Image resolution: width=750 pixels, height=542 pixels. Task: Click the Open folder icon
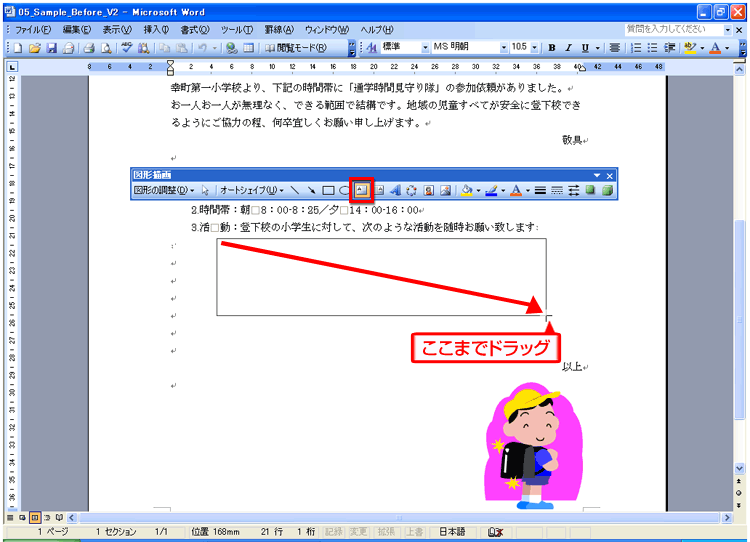pos(34,48)
